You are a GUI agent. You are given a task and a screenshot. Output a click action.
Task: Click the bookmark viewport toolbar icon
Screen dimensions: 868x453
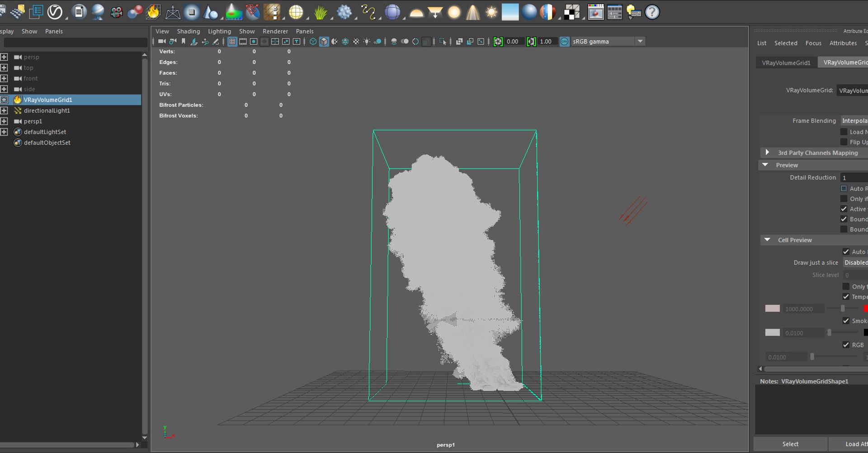point(183,42)
